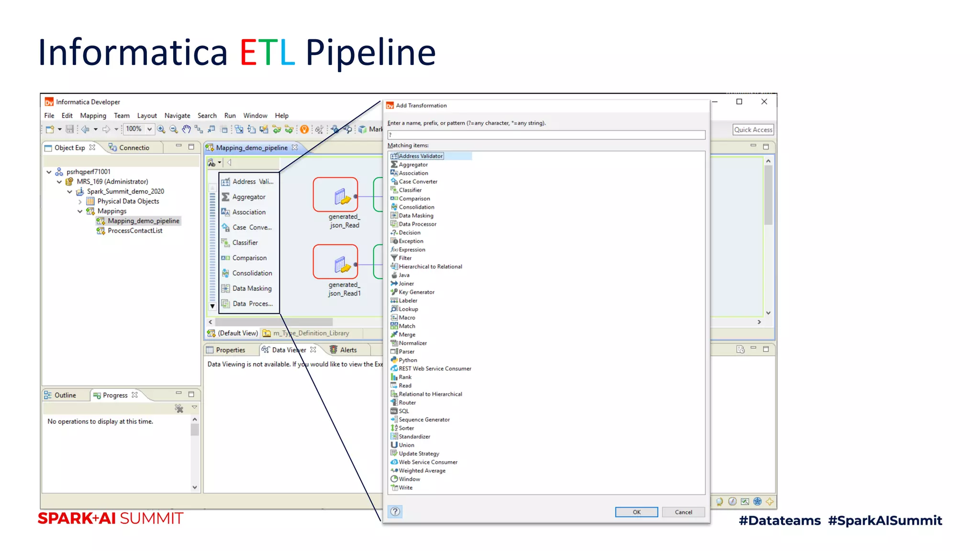The width and height of the screenshot is (980, 551).
Task: Open the Navigate menu
Action: click(178, 116)
